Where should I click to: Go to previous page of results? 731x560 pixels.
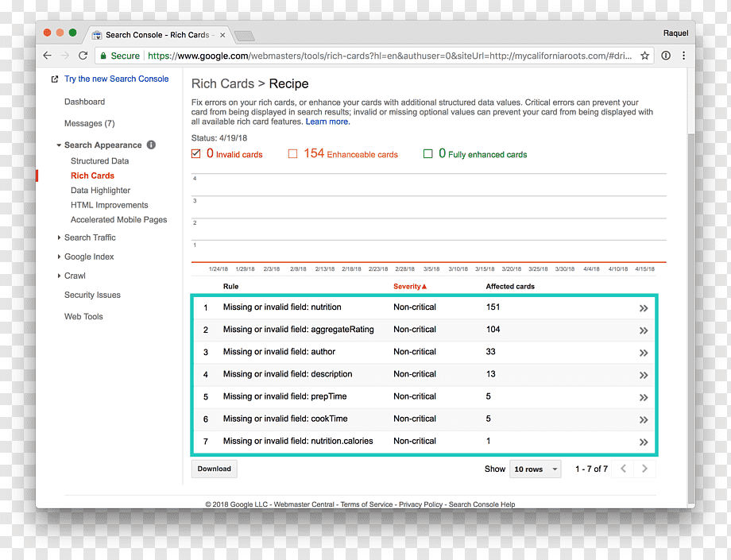tap(623, 469)
